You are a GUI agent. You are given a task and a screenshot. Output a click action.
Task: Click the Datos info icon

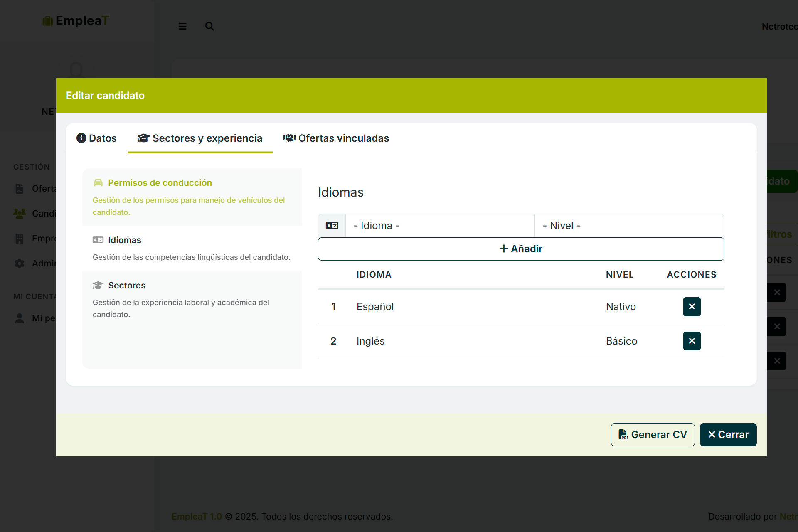pyautogui.click(x=81, y=138)
